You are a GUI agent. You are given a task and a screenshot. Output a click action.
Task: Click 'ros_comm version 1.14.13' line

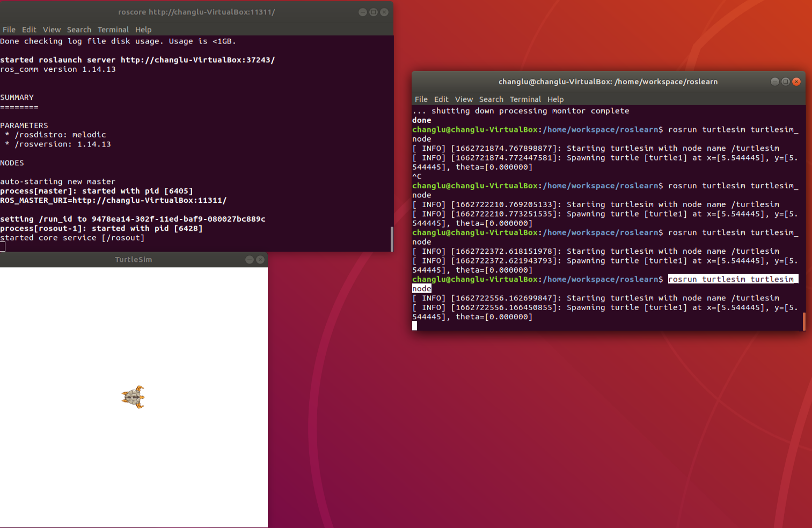click(x=58, y=69)
